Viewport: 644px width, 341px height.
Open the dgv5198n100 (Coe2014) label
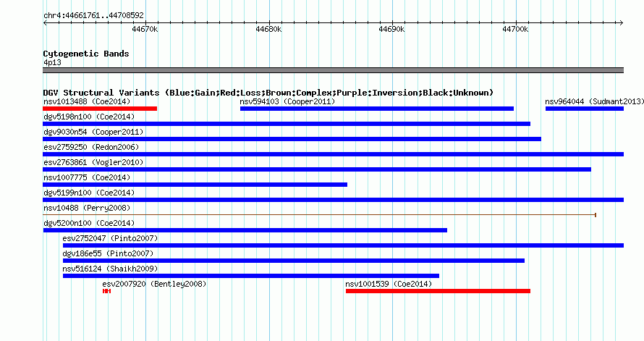click(x=89, y=117)
